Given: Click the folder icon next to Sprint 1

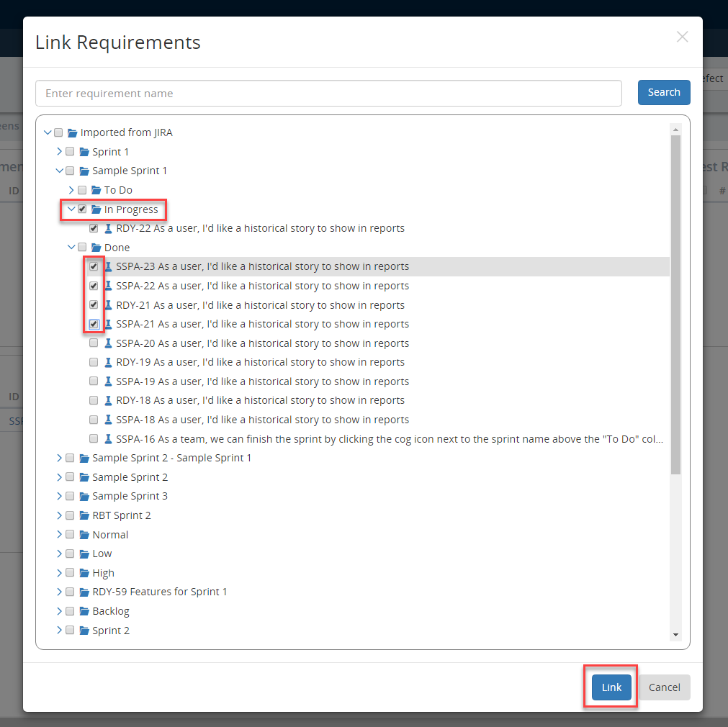Looking at the screenshot, I should (x=84, y=152).
